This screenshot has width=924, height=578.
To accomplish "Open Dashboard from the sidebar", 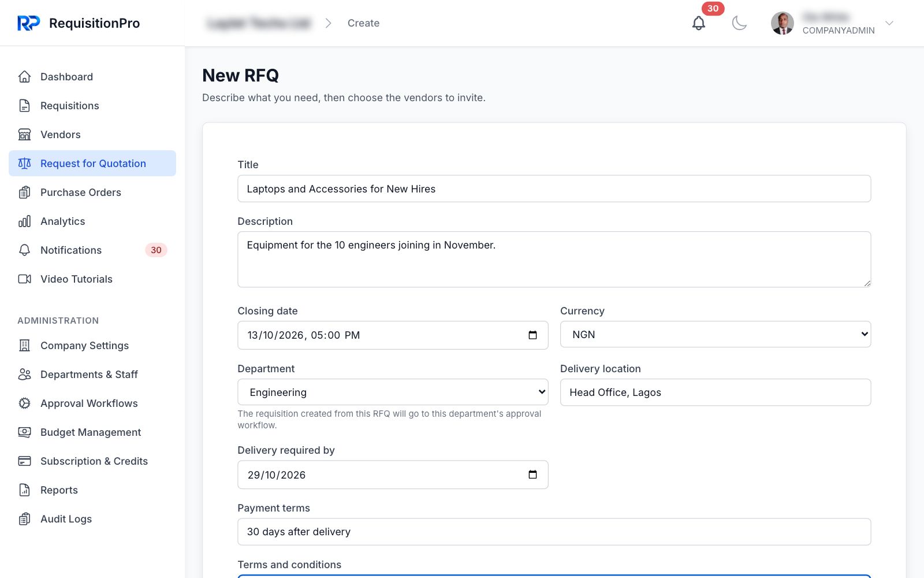I will coord(92,77).
